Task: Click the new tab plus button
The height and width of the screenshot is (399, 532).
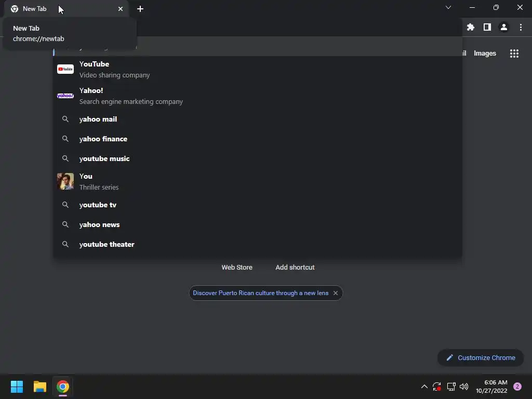Action: (140, 9)
